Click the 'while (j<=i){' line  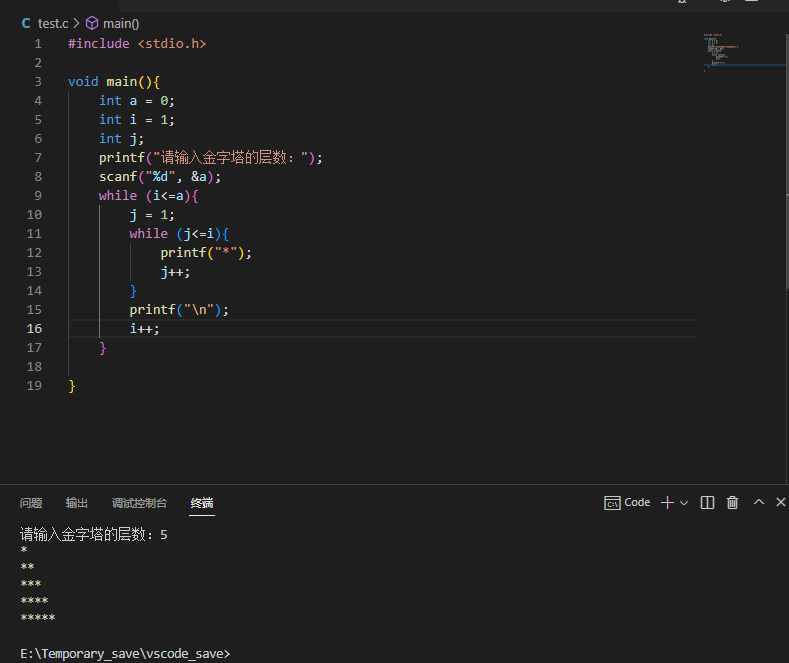tap(179, 234)
